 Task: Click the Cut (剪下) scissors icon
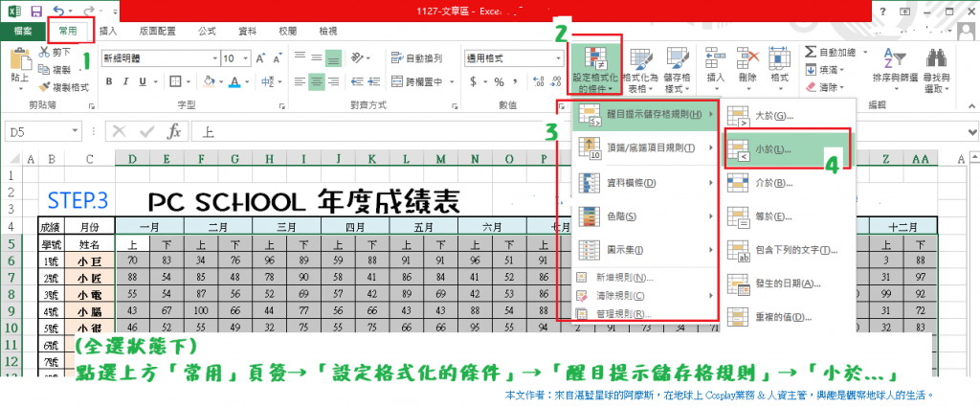pyautogui.click(x=45, y=53)
